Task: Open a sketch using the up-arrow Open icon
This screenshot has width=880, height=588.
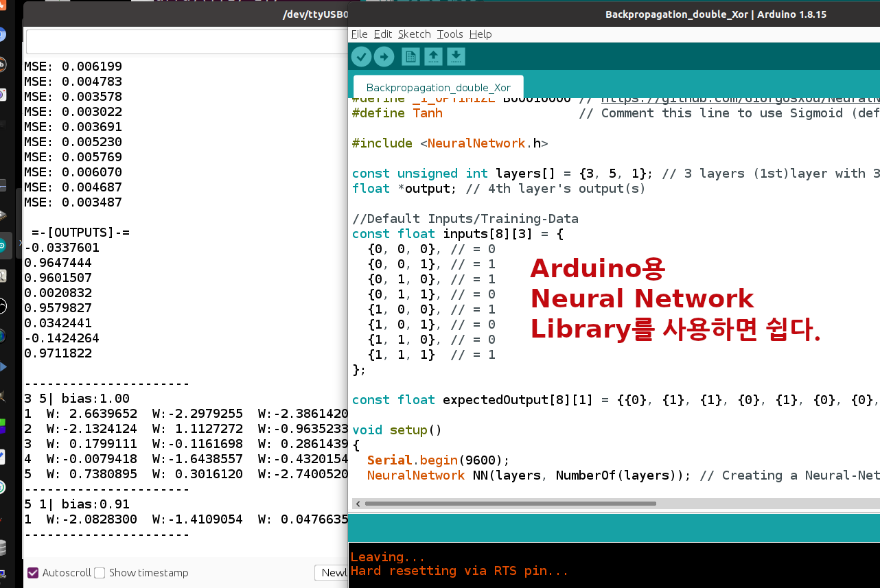Action: 433,56
